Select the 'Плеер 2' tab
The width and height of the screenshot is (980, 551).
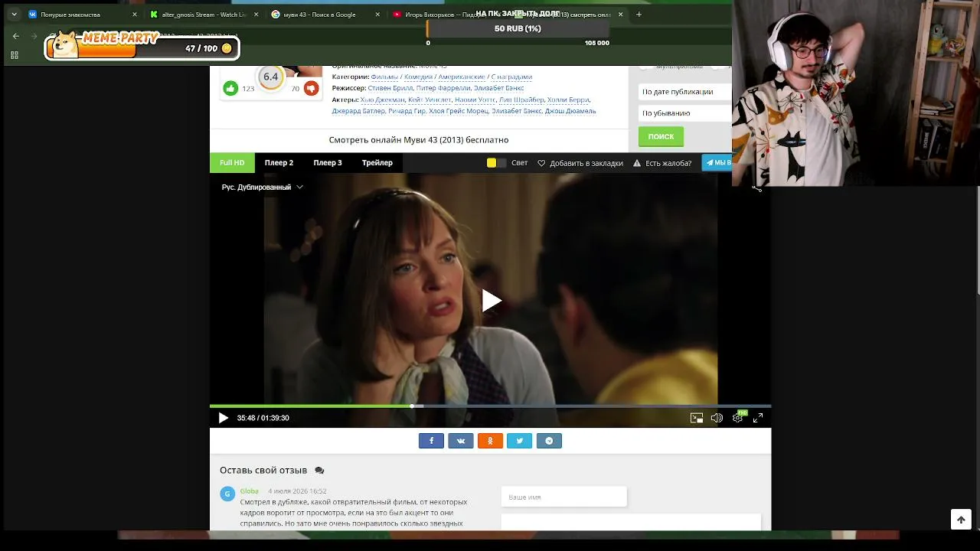click(279, 163)
